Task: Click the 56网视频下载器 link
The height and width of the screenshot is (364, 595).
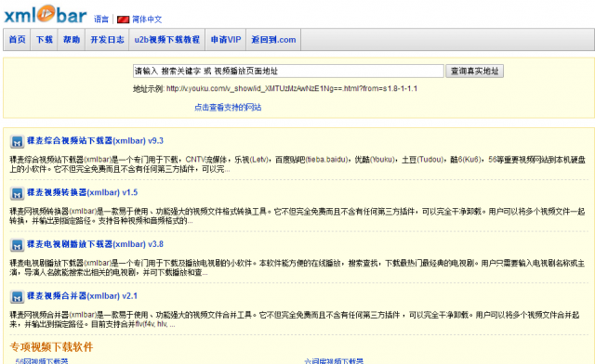Action: pos(42,361)
